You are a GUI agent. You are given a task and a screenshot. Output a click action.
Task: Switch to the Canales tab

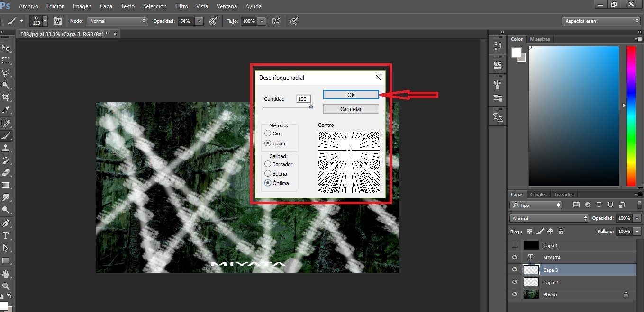[538, 195]
